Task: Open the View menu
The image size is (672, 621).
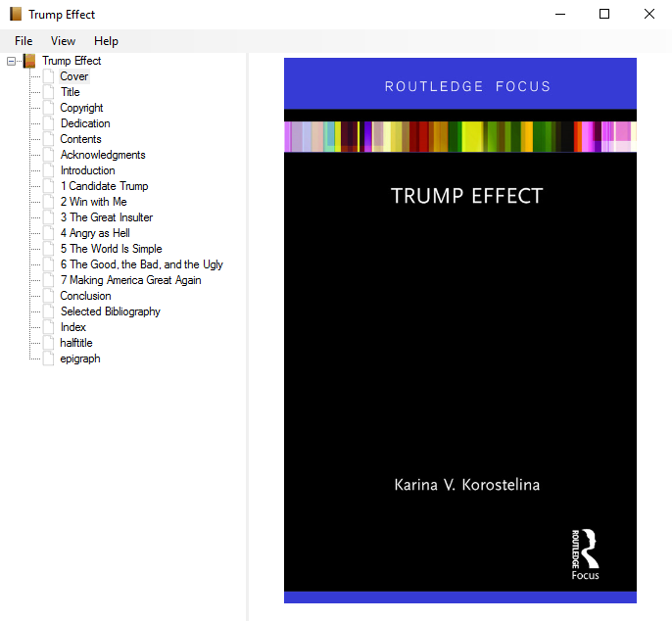Action: [63, 41]
